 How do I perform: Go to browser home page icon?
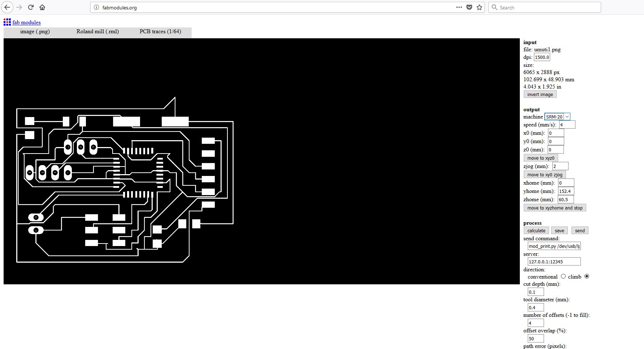43,7
